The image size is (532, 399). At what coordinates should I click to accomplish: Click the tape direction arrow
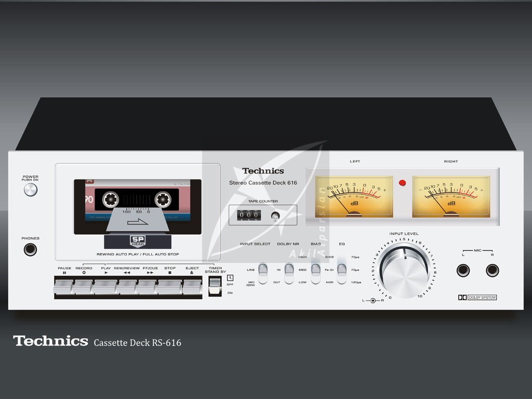tap(137, 222)
